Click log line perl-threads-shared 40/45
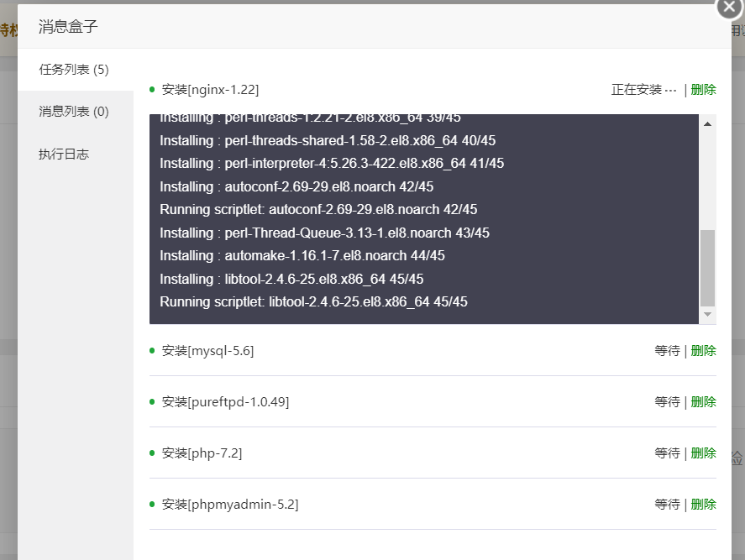The width and height of the screenshot is (745, 560). 328,140
